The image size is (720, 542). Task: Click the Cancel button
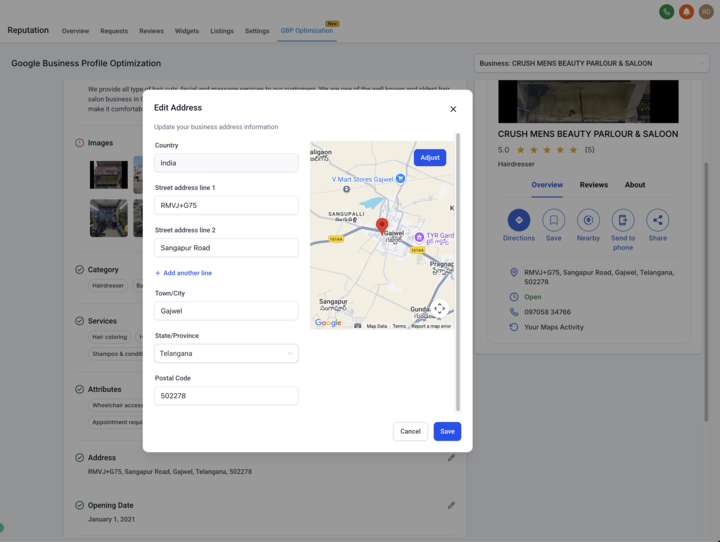[410, 431]
